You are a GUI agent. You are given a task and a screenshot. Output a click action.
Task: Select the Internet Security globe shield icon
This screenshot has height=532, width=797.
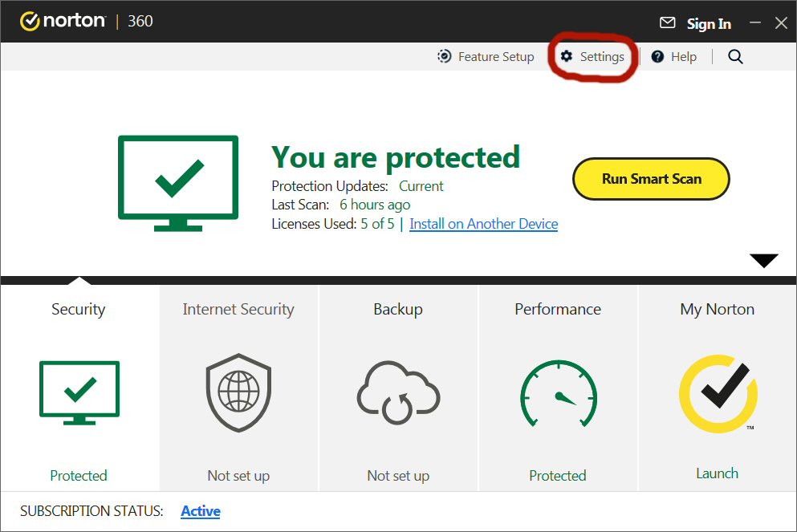click(x=238, y=392)
